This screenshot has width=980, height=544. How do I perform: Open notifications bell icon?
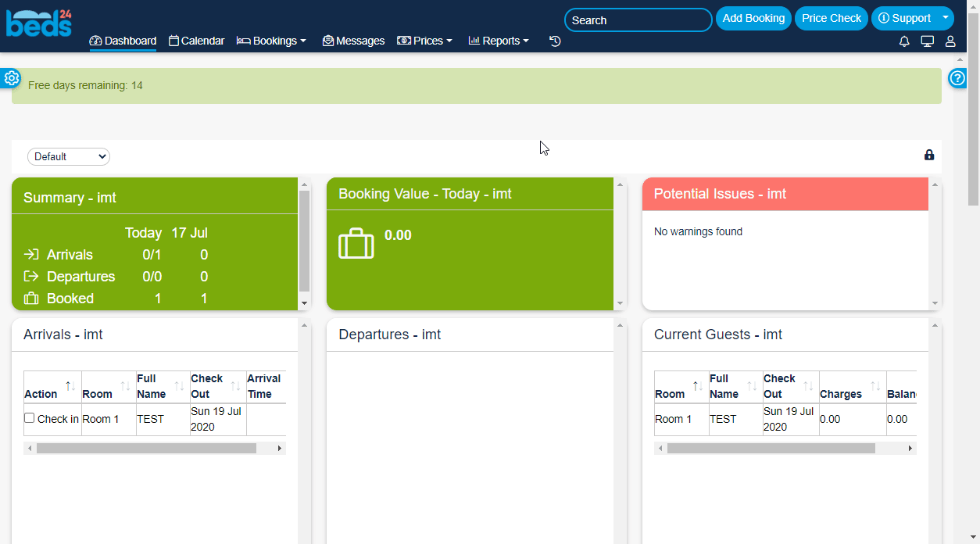pyautogui.click(x=904, y=41)
